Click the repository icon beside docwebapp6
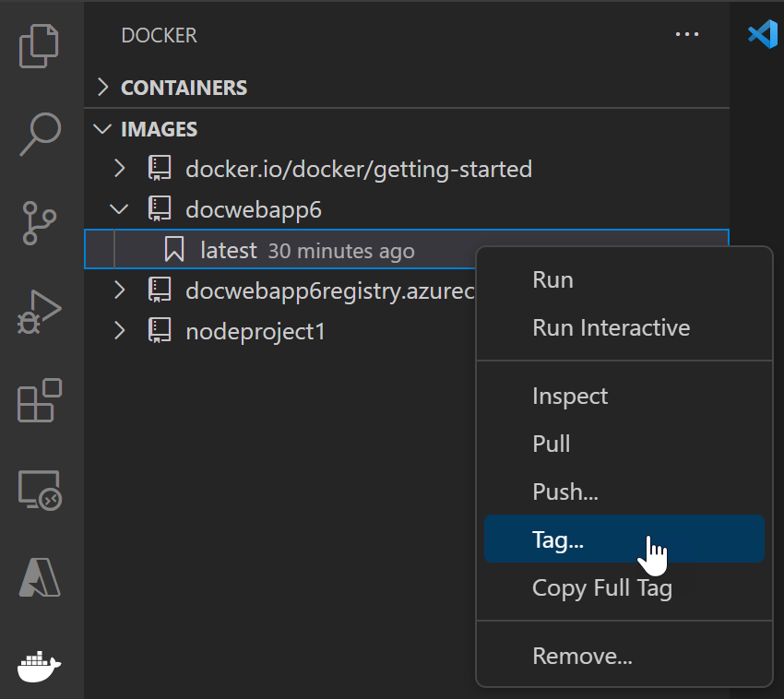Image resolution: width=784 pixels, height=699 pixels. tap(160, 209)
